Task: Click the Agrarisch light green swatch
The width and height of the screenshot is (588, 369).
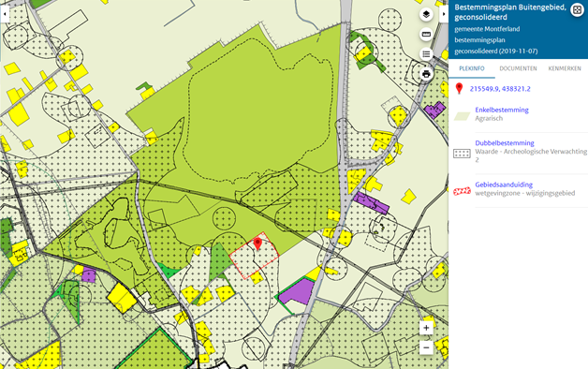Action: click(x=462, y=116)
